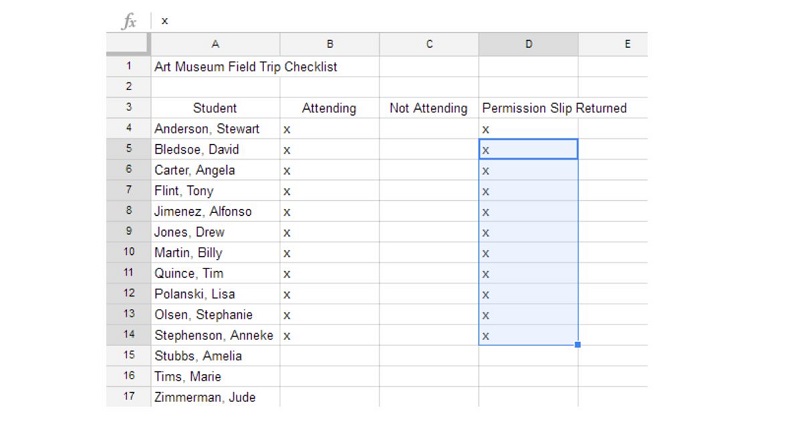Click the Not Attending cell for Anderson, Stewart

pos(429,129)
